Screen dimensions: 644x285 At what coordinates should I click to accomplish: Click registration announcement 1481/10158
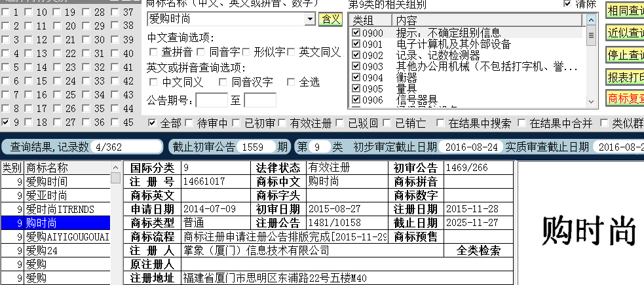335,223
